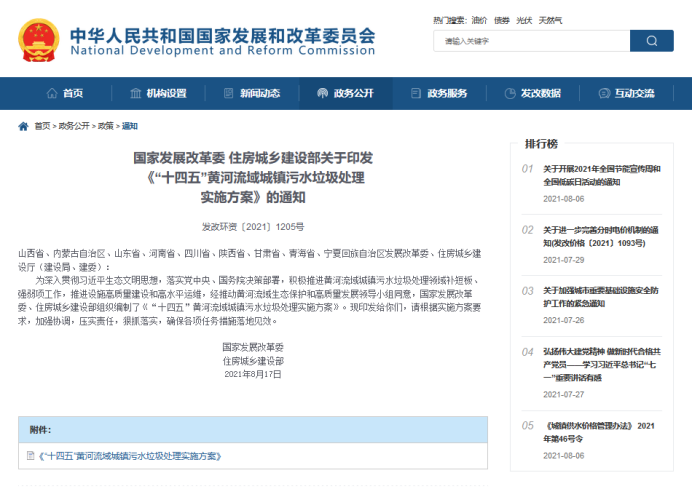Click the site title 中华人民共和国国家发展和改革委员会

[x=222, y=36]
